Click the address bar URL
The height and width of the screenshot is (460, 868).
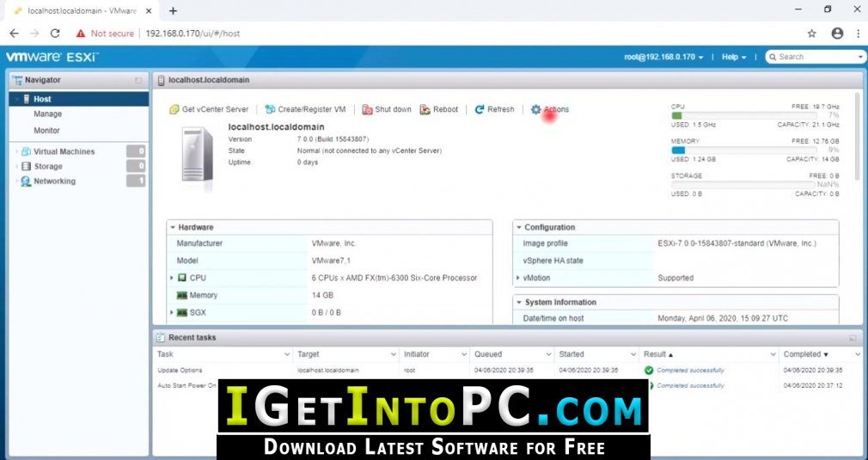[193, 34]
